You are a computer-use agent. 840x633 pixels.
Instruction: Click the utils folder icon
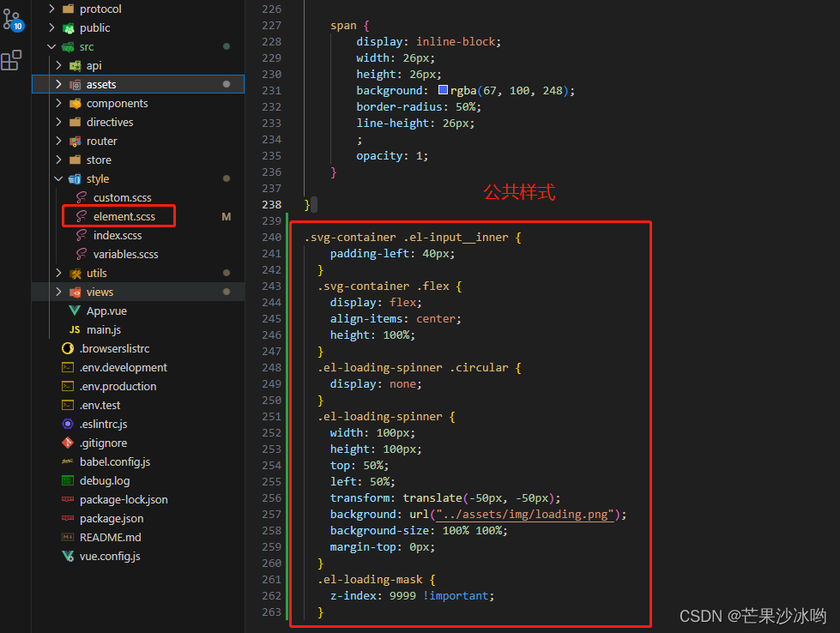pos(75,273)
